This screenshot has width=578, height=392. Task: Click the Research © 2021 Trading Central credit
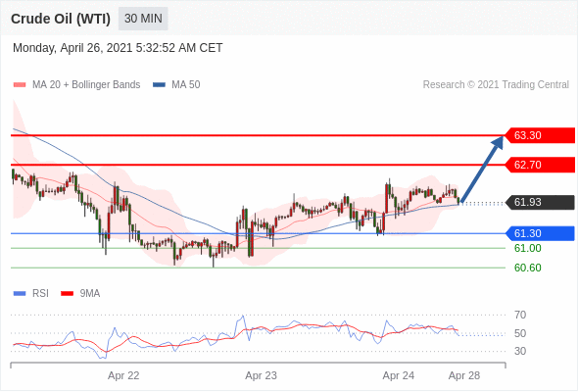coord(496,85)
